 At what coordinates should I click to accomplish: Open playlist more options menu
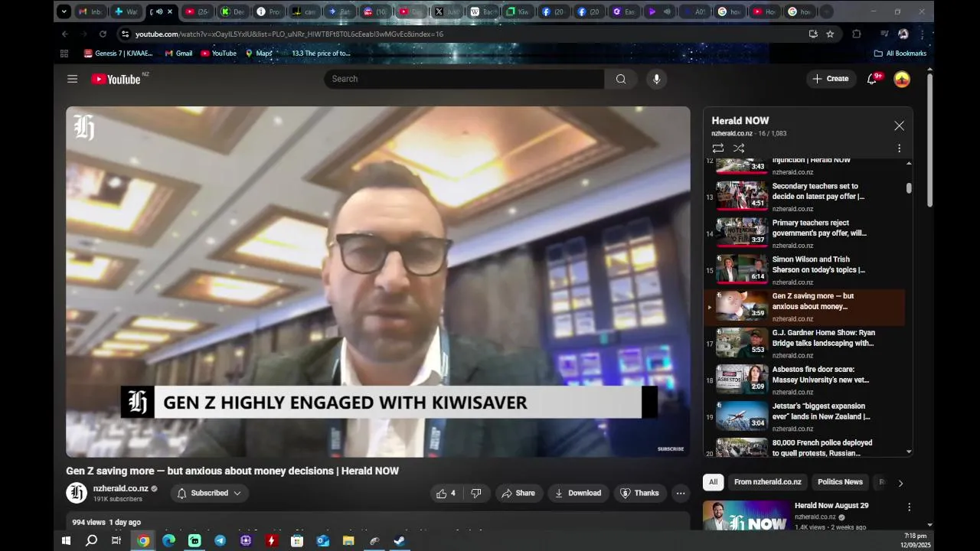(899, 148)
